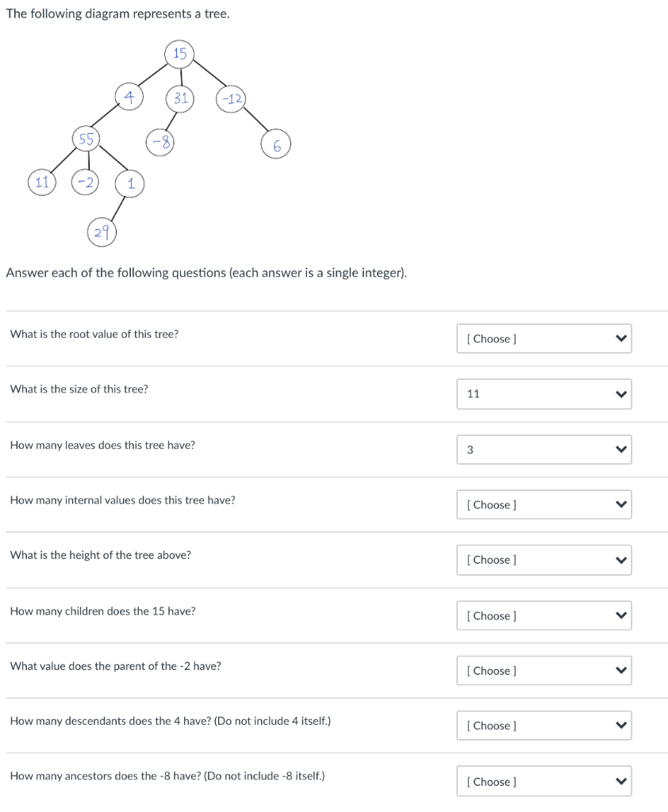Click the tree node labeled -8
Screen dimensions: 668x812
pyautogui.click(x=160, y=142)
